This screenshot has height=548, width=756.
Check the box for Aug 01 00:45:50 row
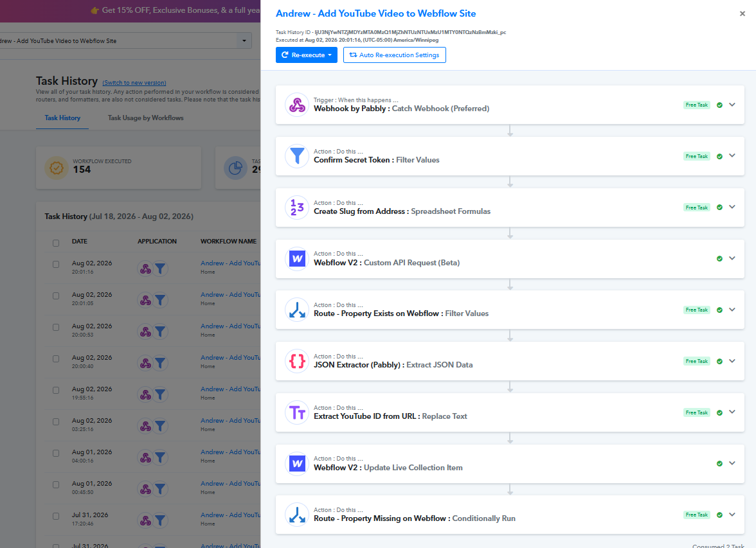[56, 485]
